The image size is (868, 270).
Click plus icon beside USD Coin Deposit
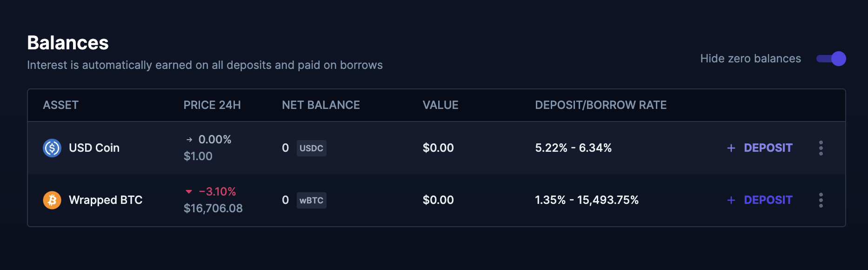pos(731,148)
